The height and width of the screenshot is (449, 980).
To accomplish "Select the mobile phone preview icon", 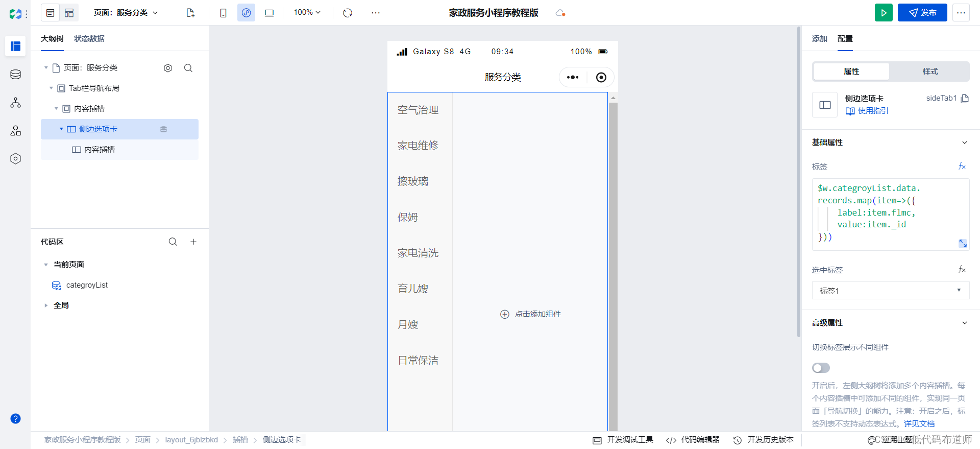I will point(223,13).
